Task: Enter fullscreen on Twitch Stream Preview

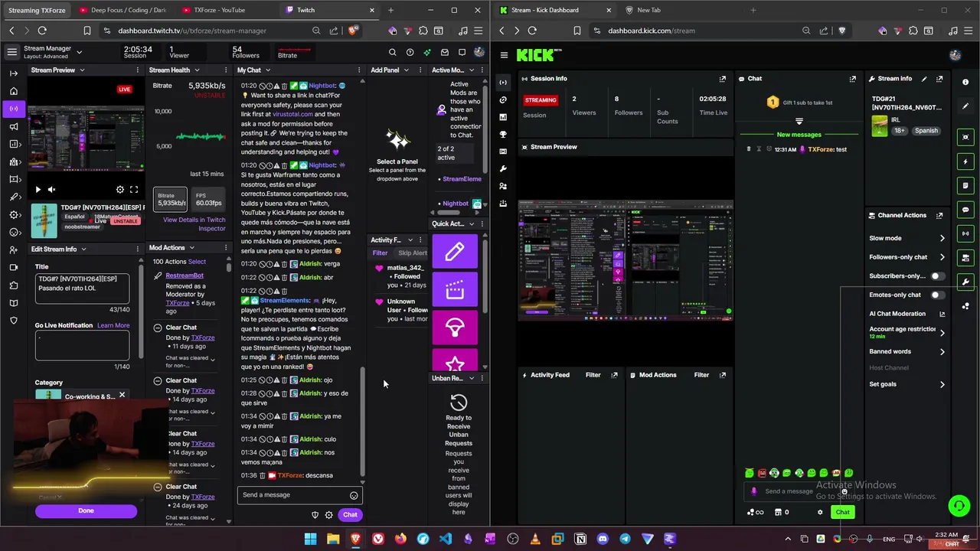Action: (x=134, y=189)
